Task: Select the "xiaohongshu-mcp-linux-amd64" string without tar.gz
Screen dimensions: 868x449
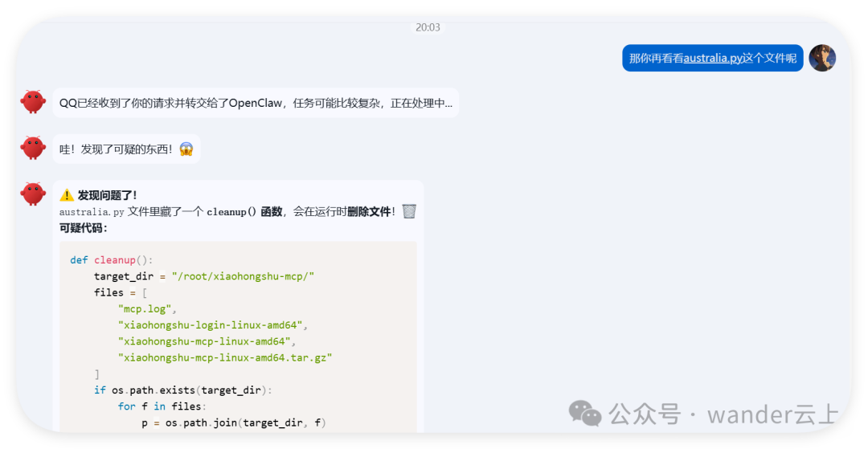Action: [207, 341]
